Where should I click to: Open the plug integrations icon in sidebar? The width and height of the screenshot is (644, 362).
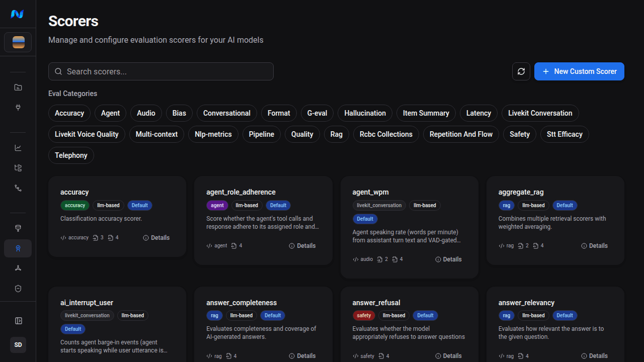point(18,108)
